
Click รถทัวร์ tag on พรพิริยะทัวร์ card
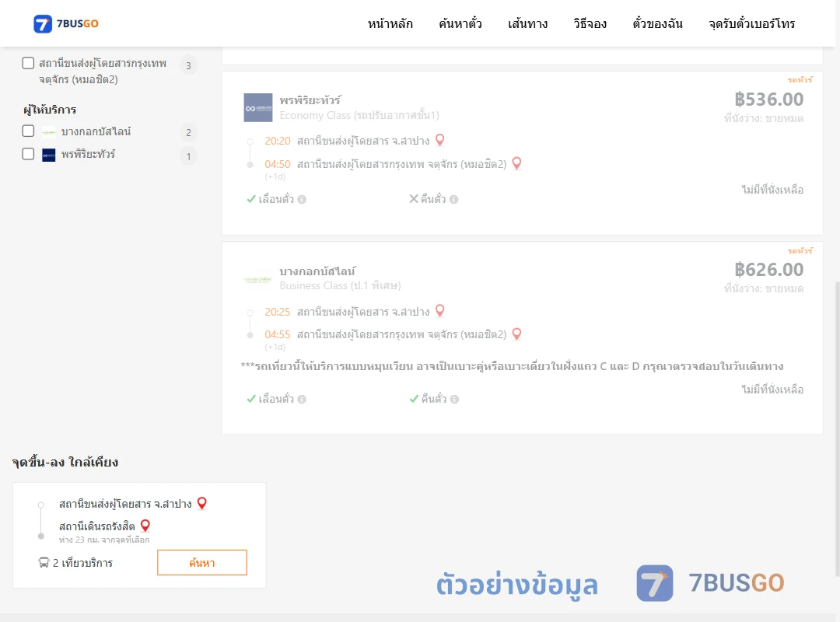800,80
